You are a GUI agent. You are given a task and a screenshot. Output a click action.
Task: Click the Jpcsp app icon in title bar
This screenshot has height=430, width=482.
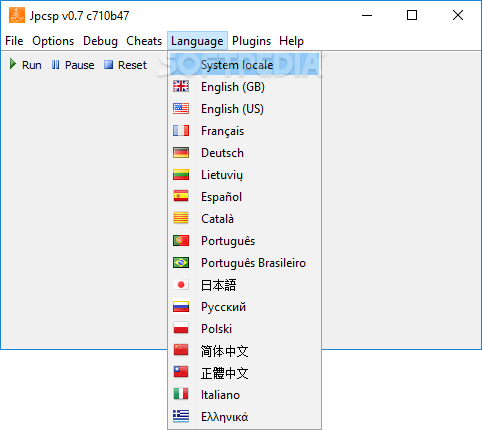[17, 15]
